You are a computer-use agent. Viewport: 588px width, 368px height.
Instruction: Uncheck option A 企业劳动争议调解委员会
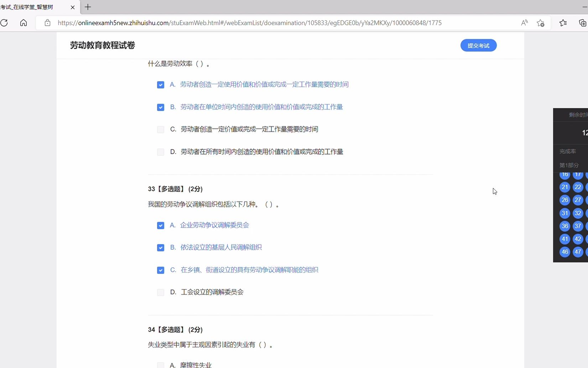(x=161, y=225)
